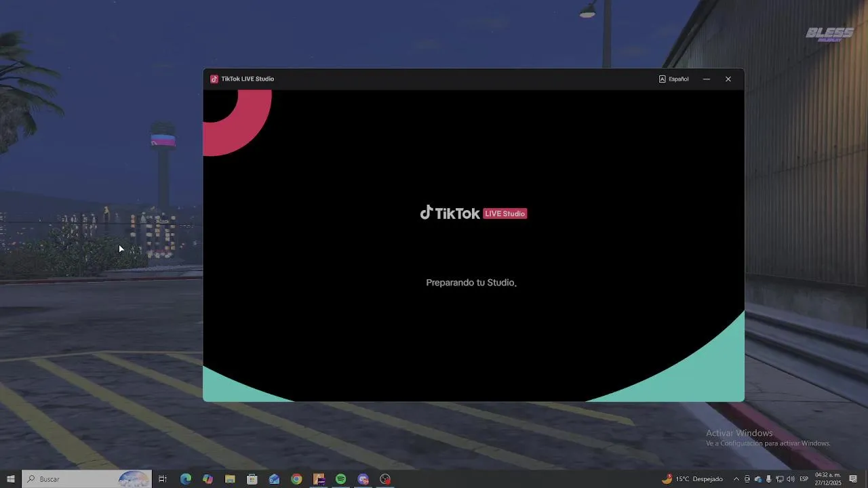Open the purple app with notification badge
The height and width of the screenshot is (488, 868).
pyautogui.click(x=363, y=479)
